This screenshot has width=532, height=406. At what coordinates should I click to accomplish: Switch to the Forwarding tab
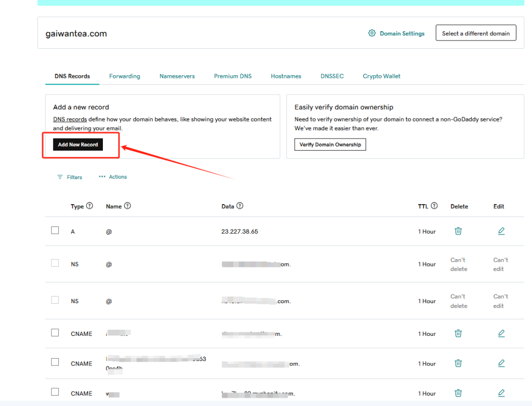coord(125,76)
